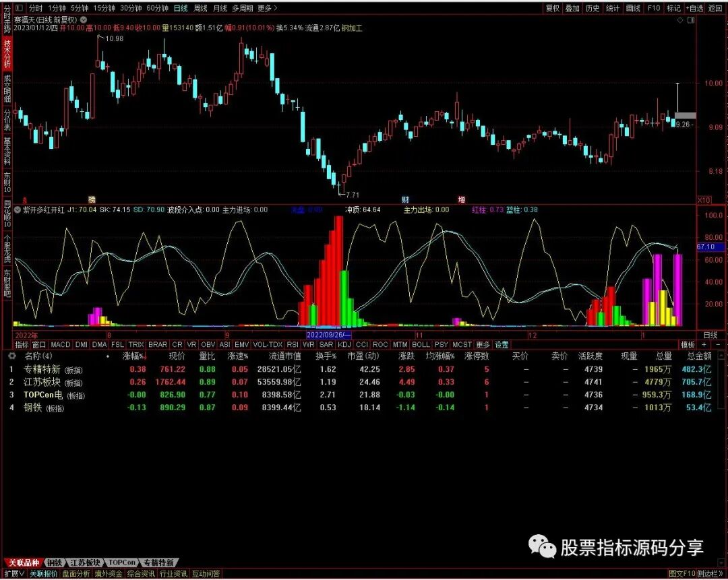The width and height of the screenshot is (728, 580).
Task: Open 关联报价 in the bottom bar
Action: 44,574
